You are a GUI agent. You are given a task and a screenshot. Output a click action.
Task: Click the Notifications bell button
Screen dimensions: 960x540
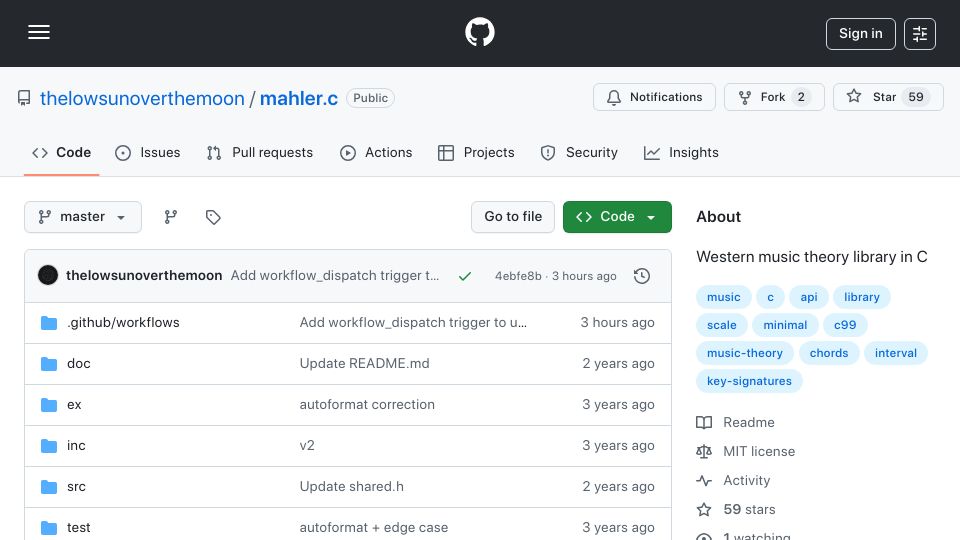654,97
